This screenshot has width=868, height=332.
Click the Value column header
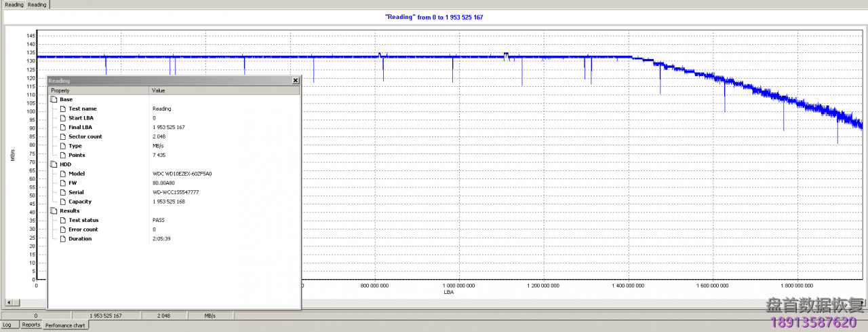224,90
